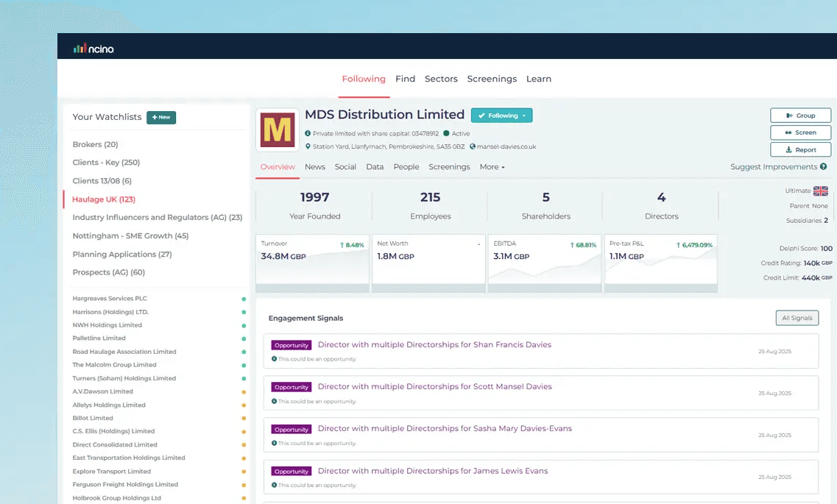Click the info icon beside the share capital number

[308, 133]
